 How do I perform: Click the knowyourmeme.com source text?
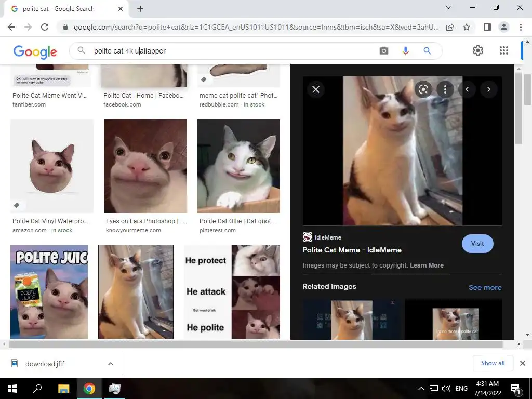[x=134, y=230]
